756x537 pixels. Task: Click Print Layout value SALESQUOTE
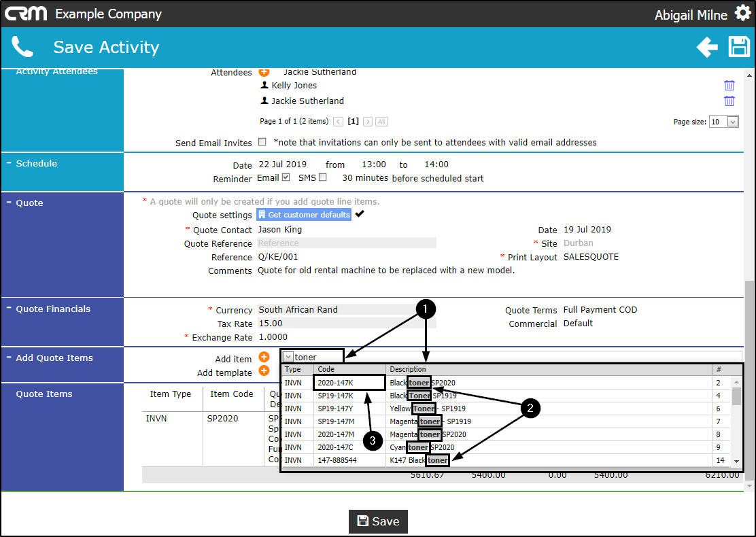(x=591, y=257)
